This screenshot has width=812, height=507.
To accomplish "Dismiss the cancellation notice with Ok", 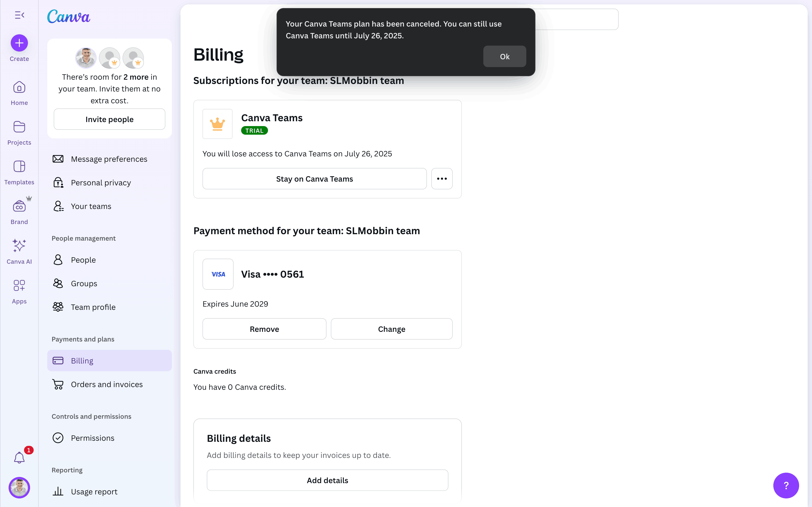I will click(x=504, y=56).
